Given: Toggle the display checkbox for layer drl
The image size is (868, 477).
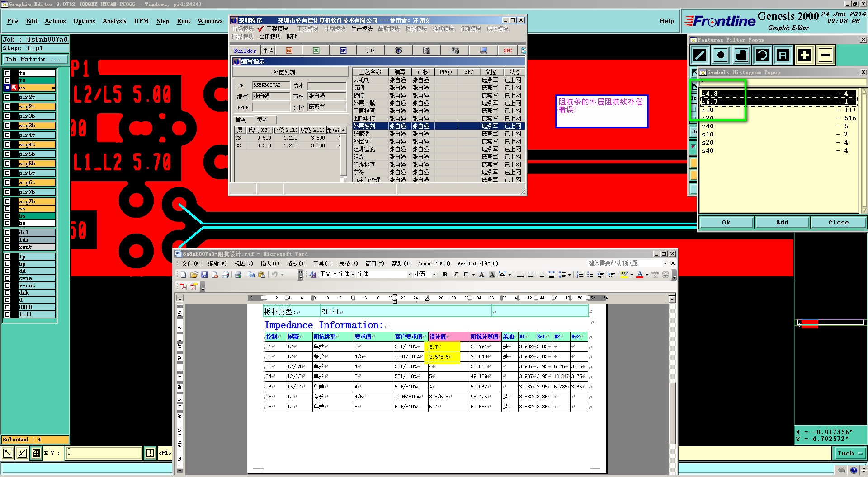Looking at the screenshot, I should pyautogui.click(x=7, y=233).
